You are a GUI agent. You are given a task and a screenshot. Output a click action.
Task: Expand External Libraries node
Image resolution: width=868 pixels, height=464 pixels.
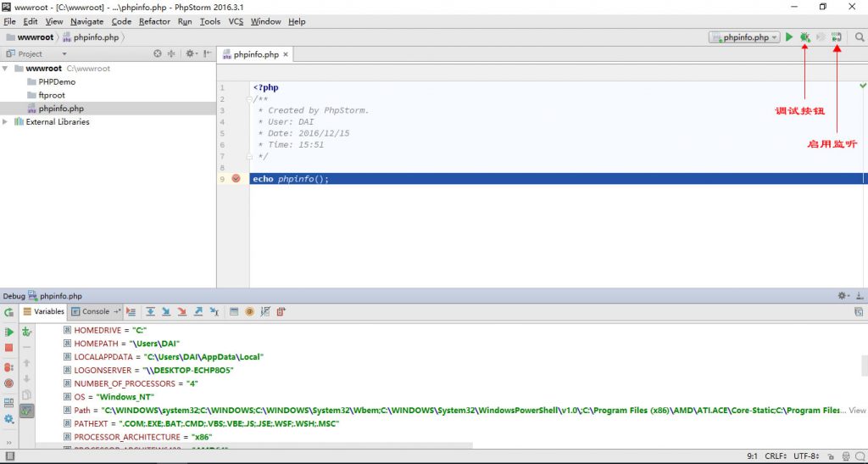pyautogui.click(x=5, y=122)
